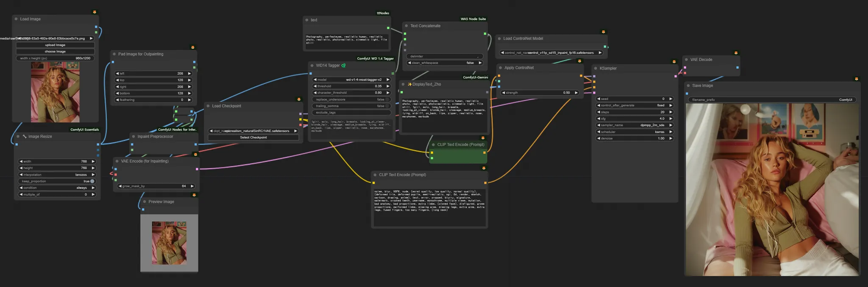
Task: Click the fox badge above Load Image node
Action: (95, 12)
